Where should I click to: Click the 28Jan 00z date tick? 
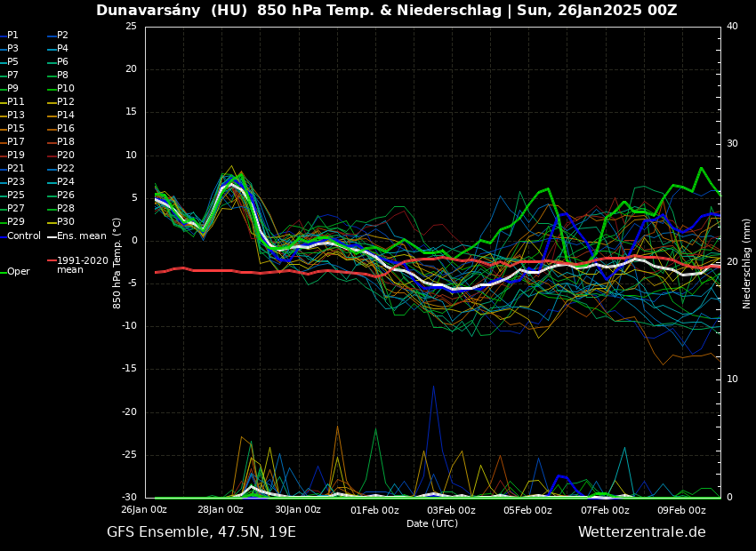[221, 510]
